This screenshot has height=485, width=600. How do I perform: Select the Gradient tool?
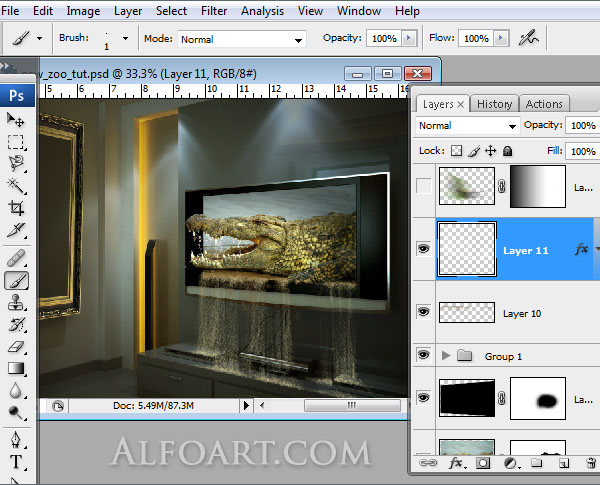pos(16,369)
